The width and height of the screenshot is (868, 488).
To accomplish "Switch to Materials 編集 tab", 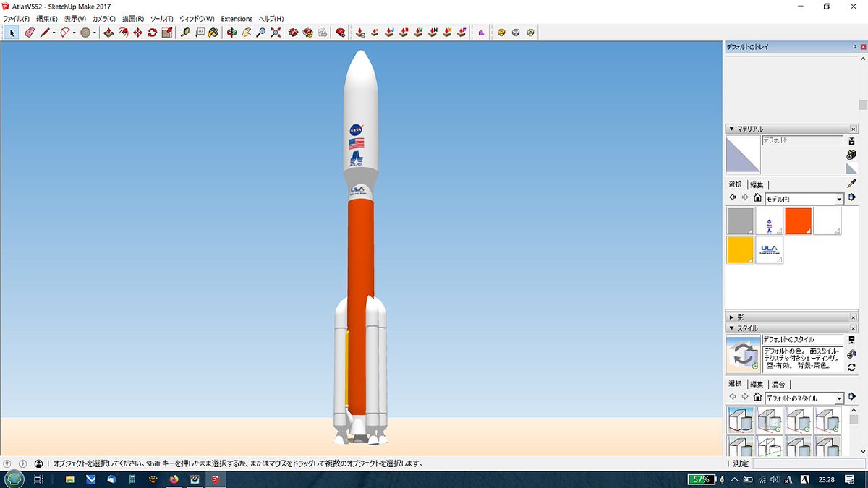I will coord(757,184).
